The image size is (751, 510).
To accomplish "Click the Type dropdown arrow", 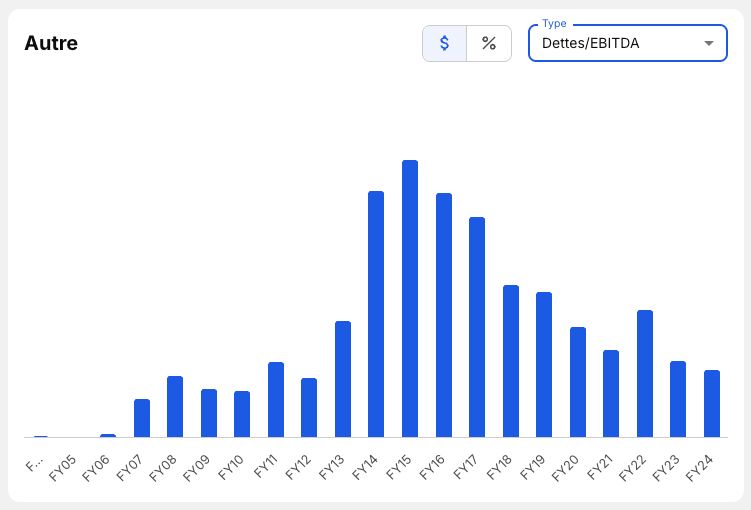I will [x=709, y=43].
